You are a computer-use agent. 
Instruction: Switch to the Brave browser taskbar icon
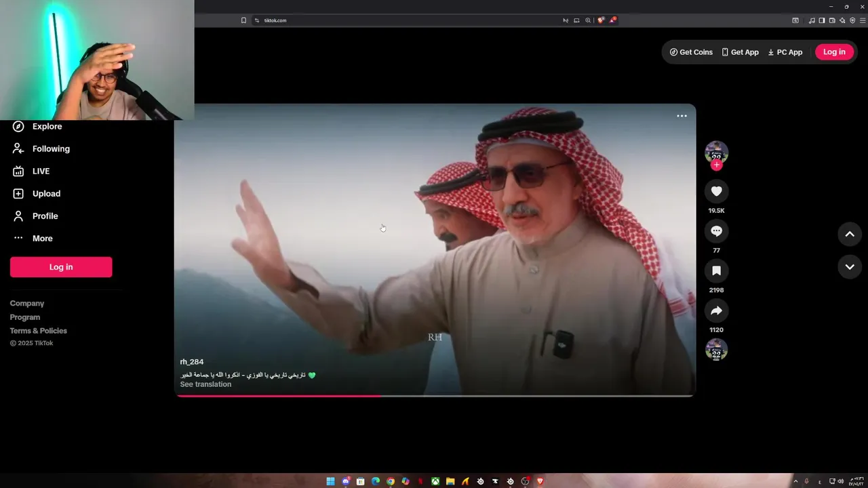coord(540,481)
